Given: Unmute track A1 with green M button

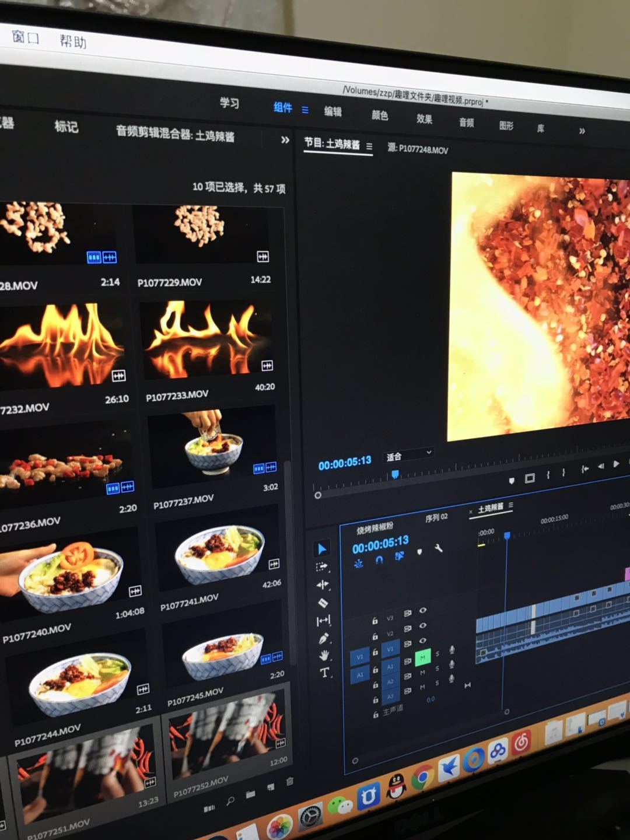Looking at the screenshot, I should click(423, 658).
